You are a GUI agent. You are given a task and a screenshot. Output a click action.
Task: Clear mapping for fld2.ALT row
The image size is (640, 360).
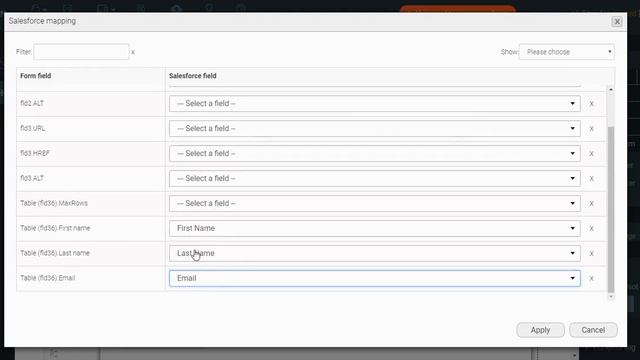click(x=591, y=104)
